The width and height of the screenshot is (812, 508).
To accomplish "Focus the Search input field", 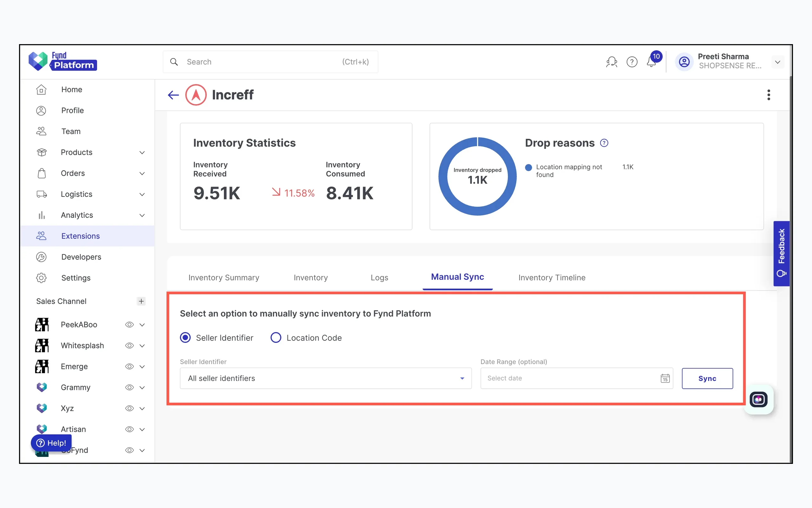I will point(271,62).
